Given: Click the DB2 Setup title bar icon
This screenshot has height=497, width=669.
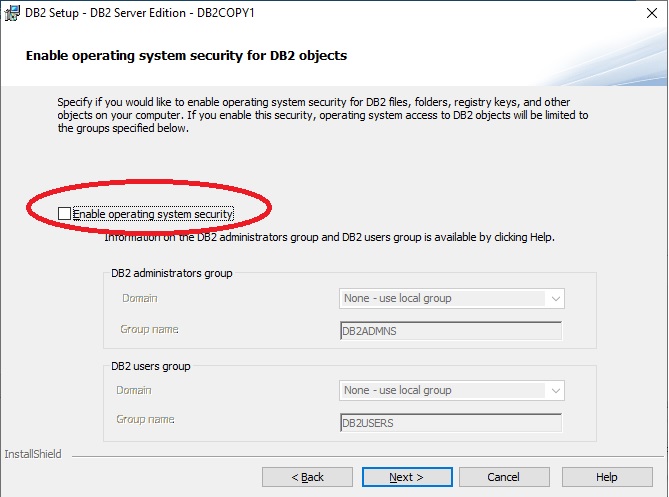Looking at the screenshot, I should click(12, 11).
